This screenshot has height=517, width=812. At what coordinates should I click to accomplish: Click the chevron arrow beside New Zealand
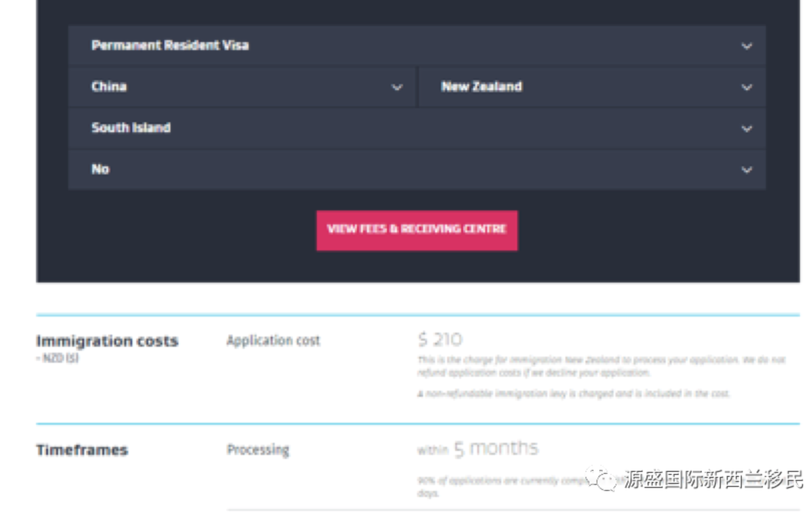point(746,88)
